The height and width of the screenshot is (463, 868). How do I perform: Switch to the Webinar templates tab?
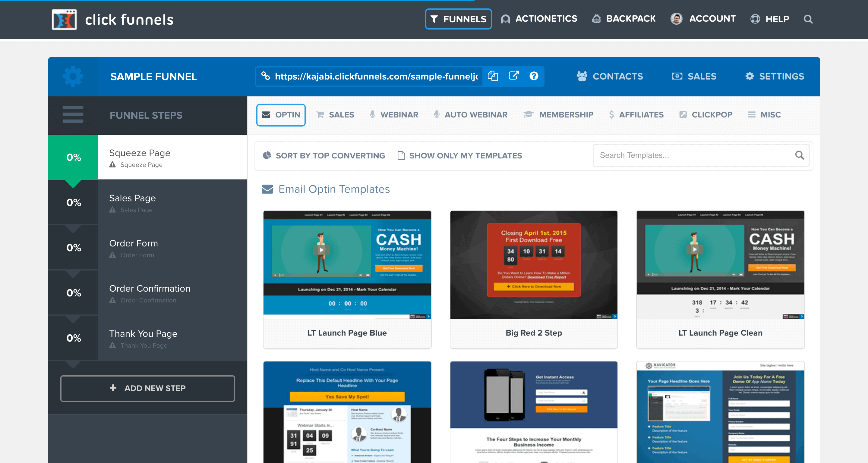click(x=393, y=115)
